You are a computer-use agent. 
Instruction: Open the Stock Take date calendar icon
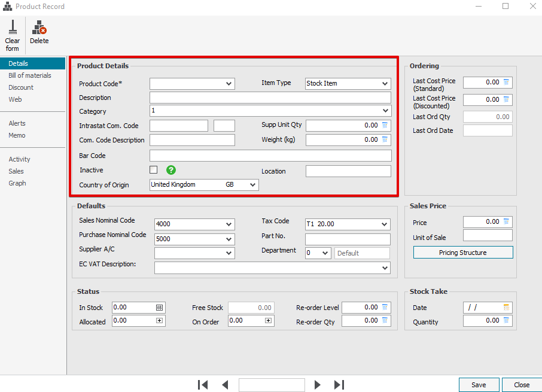point(506,307)
